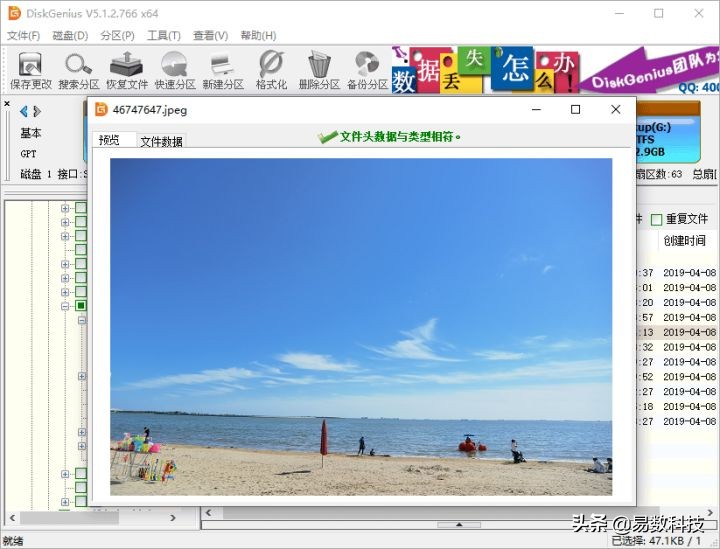Click the icon beside 46747647.jpeg title

[101, 110]
